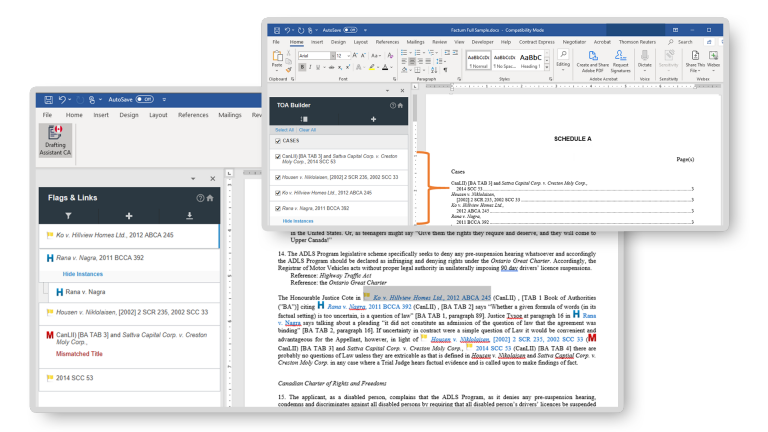Click Request Signatures
Viewport: 768px width, 432px height.
coord(620,62)
